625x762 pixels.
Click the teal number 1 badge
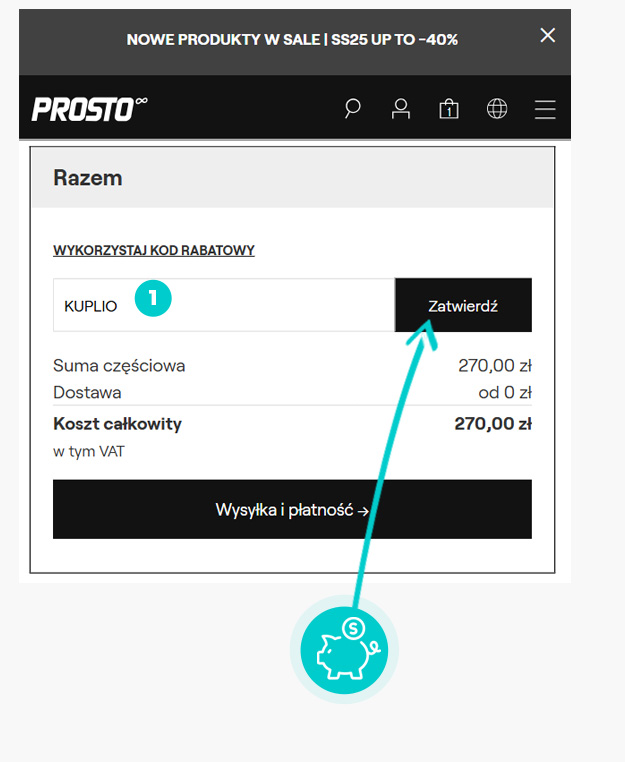154,298
